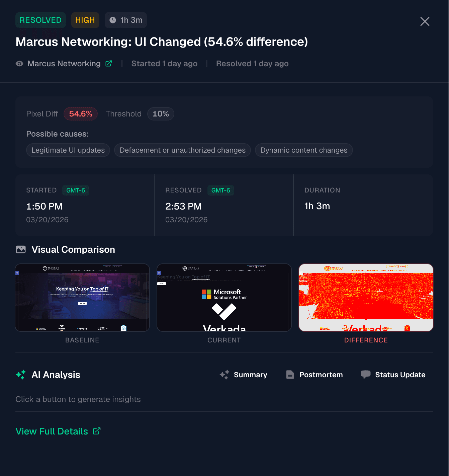Open the DIFFERENCE comparison thumbnail
449x476 pixels.
point(366,298)
